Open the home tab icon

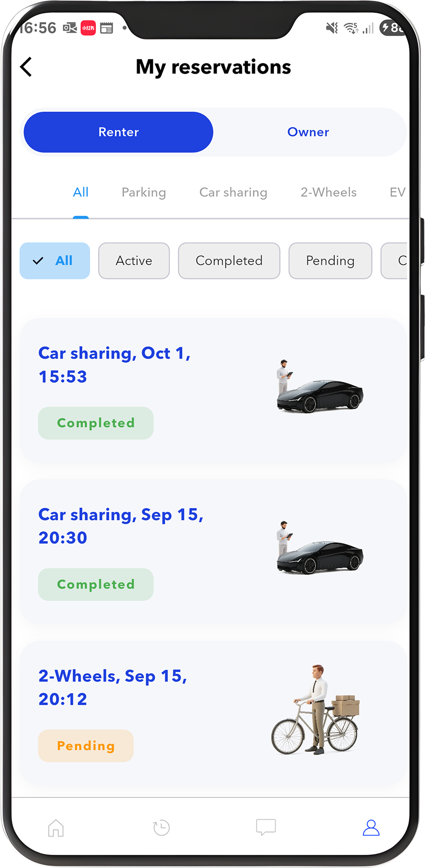(x=56, y=828)
